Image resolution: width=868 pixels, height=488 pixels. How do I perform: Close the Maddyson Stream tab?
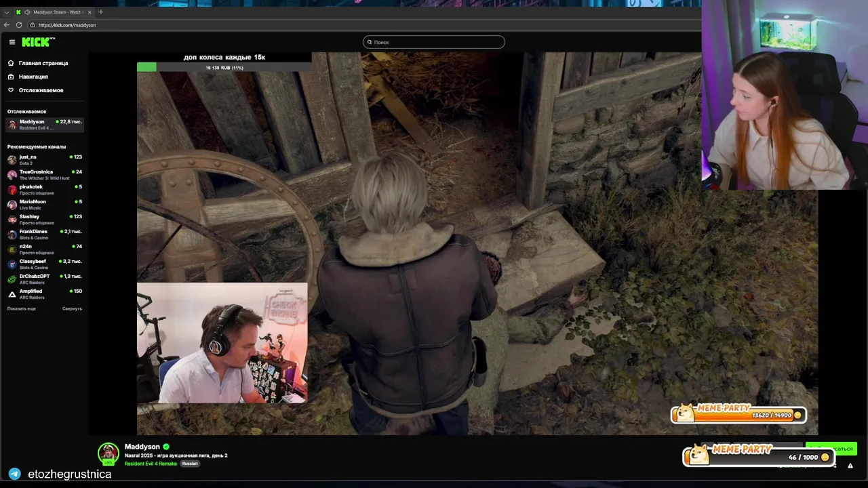pos(90,12)
